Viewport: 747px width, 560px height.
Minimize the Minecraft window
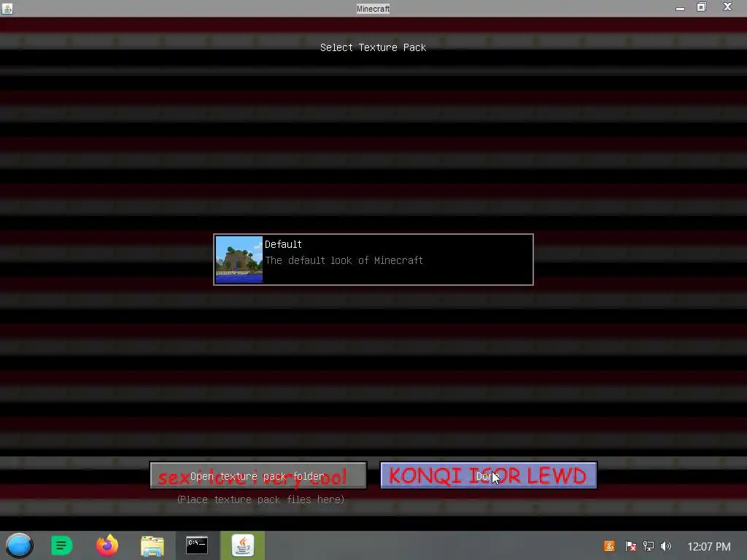[680, 8]
